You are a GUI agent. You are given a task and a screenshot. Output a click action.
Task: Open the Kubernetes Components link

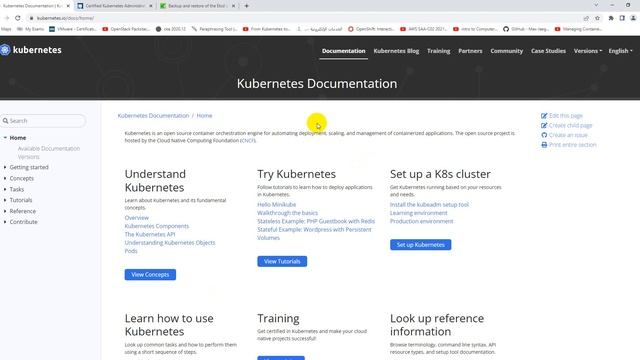pos(157,226)
